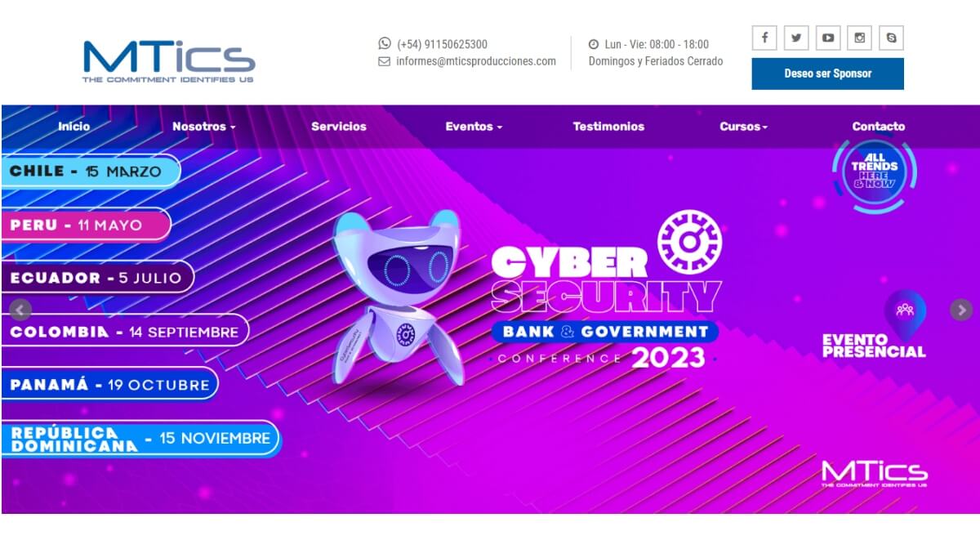Open the Testimonios menu item

tap(608, 127)
